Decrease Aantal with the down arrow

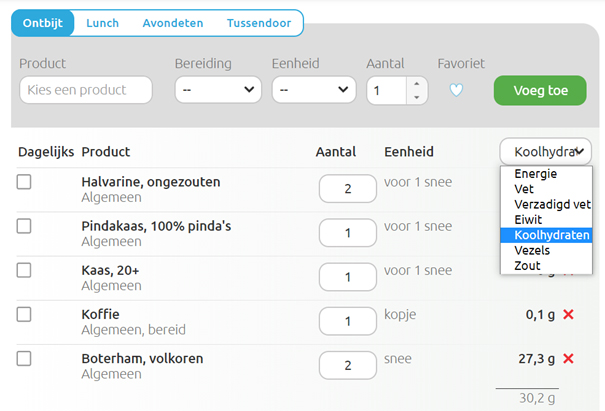(417, 97)
